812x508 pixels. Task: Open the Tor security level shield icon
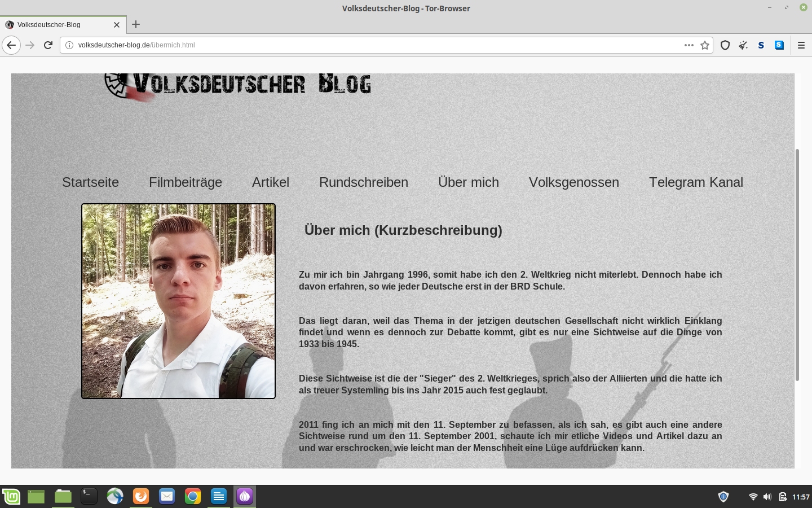(x=725, y=45)
